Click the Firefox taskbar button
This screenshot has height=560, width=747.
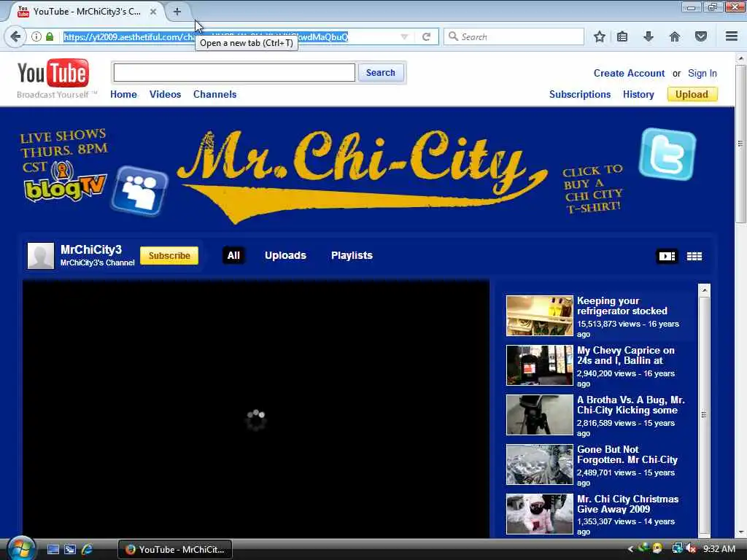click(175, 550)
